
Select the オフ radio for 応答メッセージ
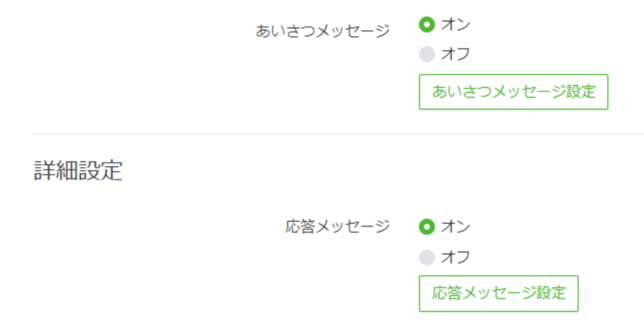427,257
